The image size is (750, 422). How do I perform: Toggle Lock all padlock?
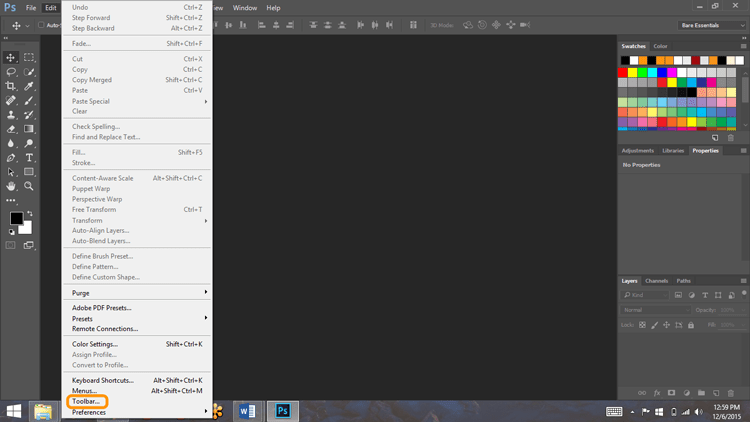click(691, 325)
